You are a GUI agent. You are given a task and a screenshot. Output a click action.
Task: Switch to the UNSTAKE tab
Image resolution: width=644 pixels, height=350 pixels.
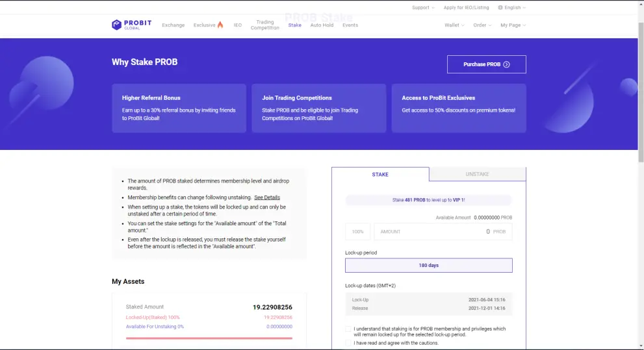click(477, 174)
